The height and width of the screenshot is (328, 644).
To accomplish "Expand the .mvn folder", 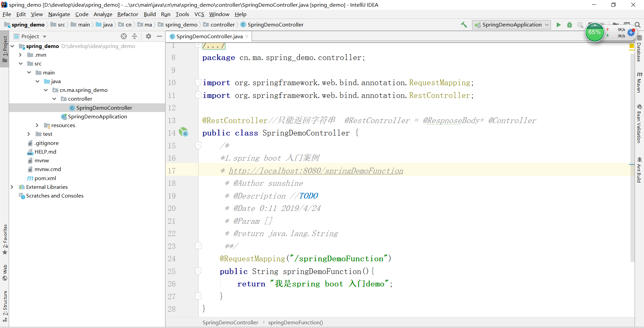I will (20, 55).
